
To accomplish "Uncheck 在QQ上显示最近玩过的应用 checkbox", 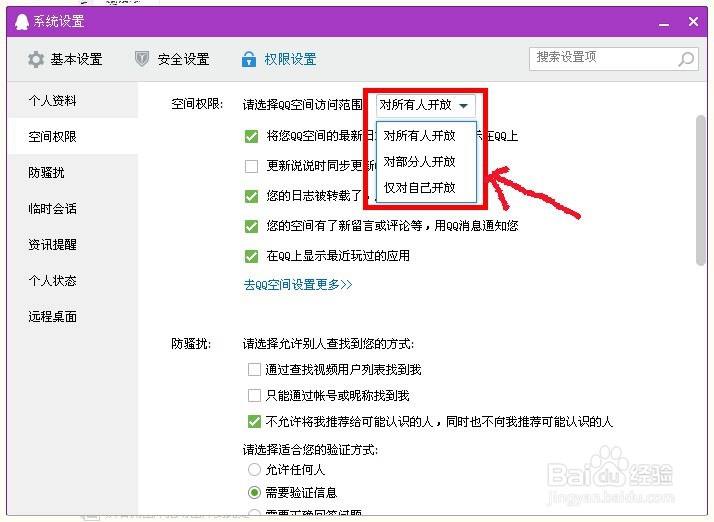I will tap(251, 256).
